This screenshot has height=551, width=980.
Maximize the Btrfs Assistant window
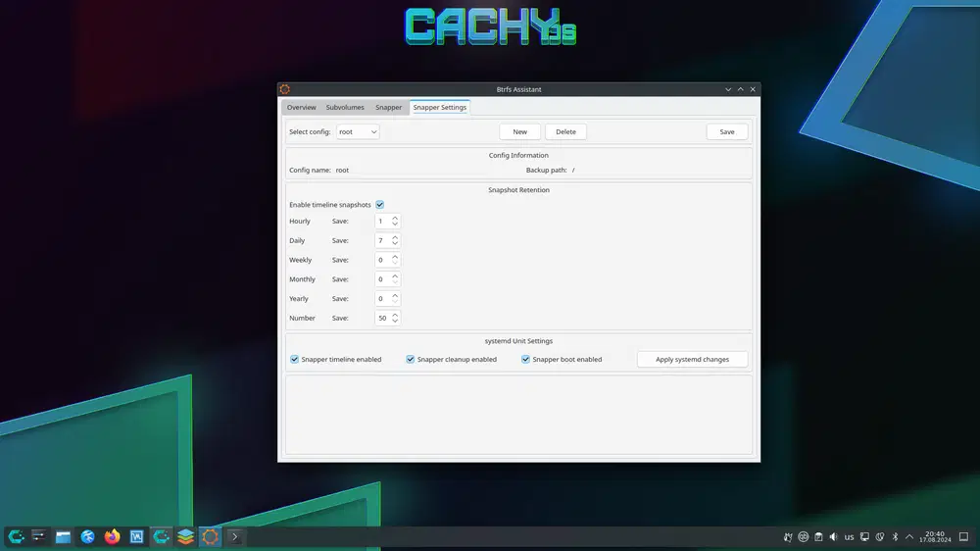pos(741,89)
